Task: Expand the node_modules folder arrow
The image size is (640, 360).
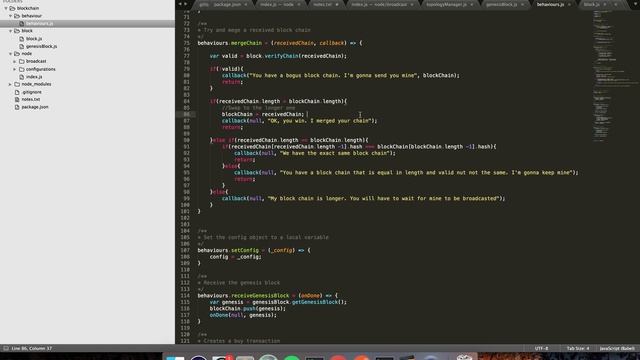Action: click(x=10, y=84)
